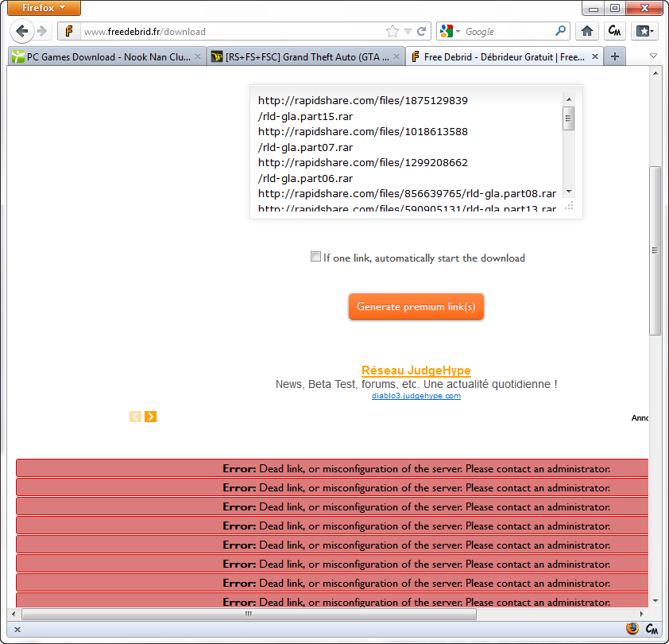This screenshot has width=669, height=644.
Task: Click the textarea scroll down arrow
Action: pyautogui.click(x=569, y=192)
